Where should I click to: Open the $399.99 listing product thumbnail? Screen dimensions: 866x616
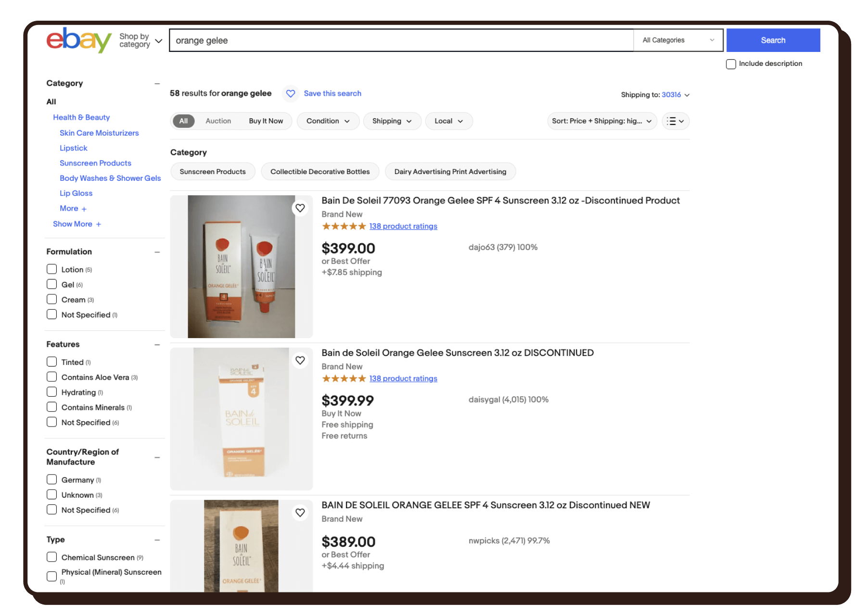point(242,419)
